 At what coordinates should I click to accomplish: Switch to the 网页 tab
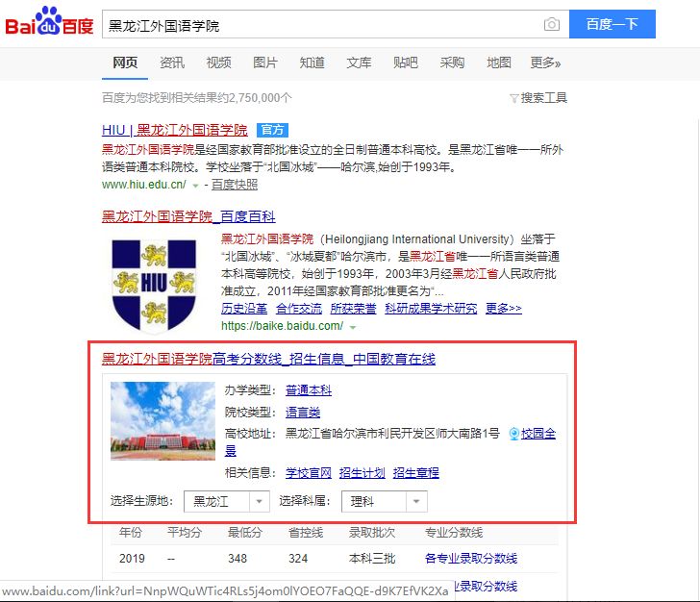[x=125, y=63]
